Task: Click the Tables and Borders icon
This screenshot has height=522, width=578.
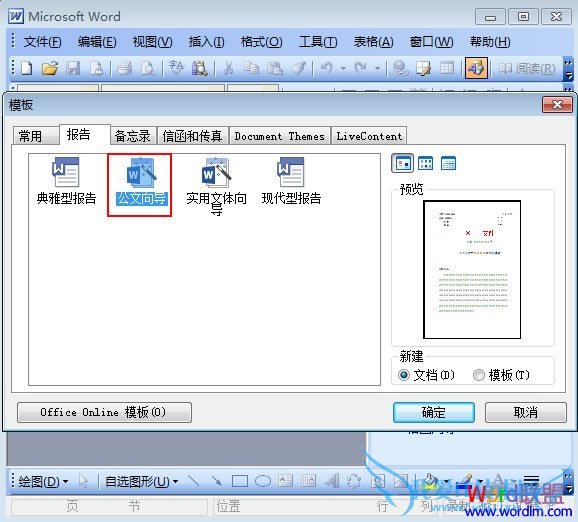Action: (x=423, y=68)
